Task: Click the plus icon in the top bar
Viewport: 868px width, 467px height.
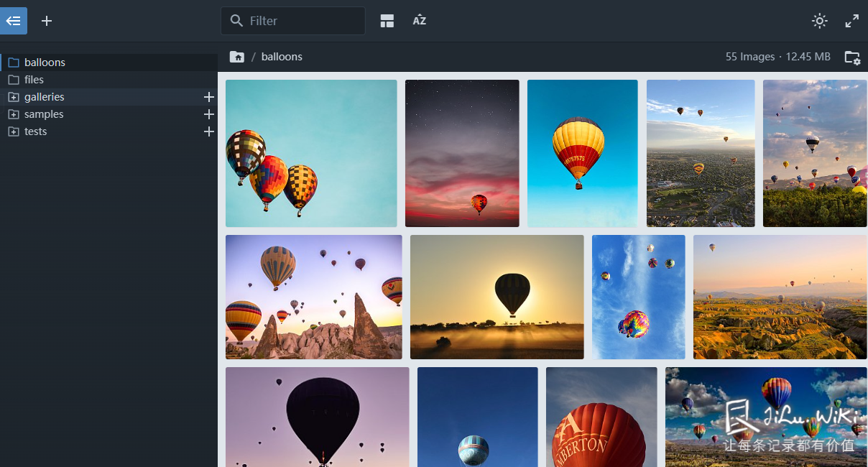Action: pyautogui.click(x=47, y=21)
